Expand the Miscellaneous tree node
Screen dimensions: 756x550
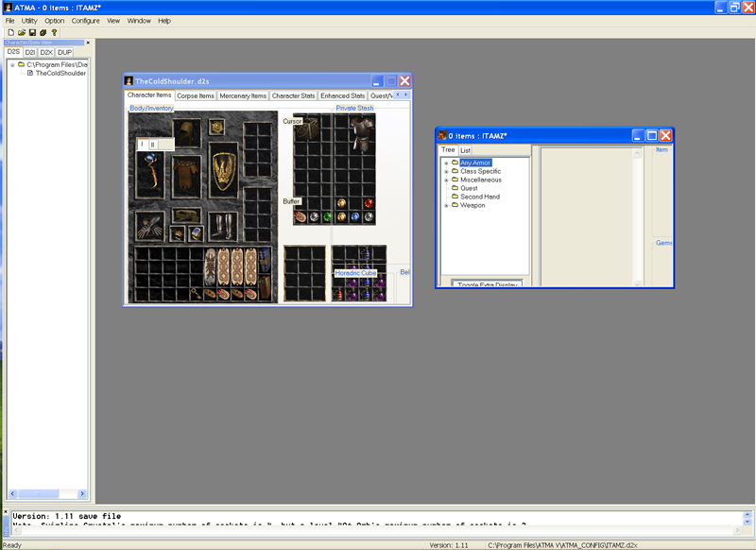point(446,180)
